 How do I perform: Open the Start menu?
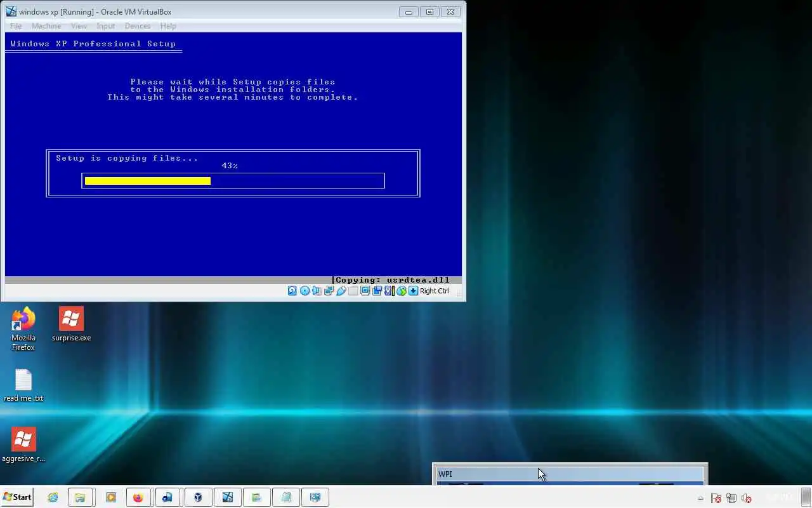17,497
